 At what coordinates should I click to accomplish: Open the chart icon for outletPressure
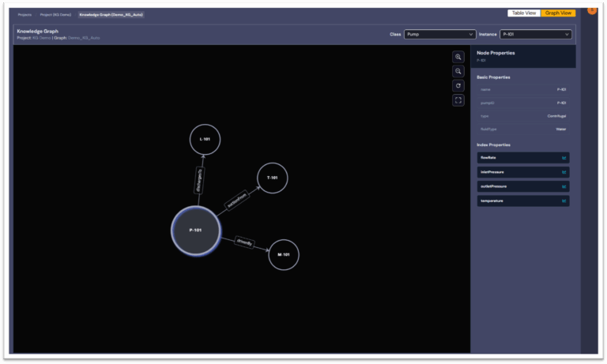[x=564, y=186]
